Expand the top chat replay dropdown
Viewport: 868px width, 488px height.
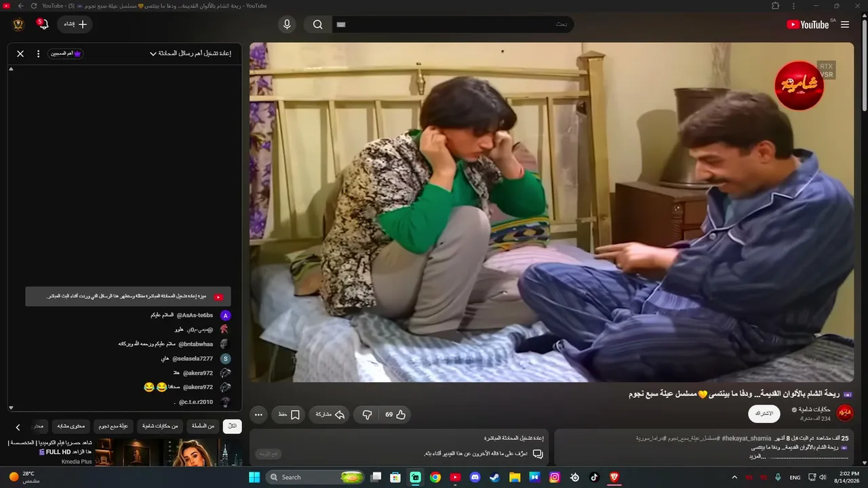coord(190,54)
